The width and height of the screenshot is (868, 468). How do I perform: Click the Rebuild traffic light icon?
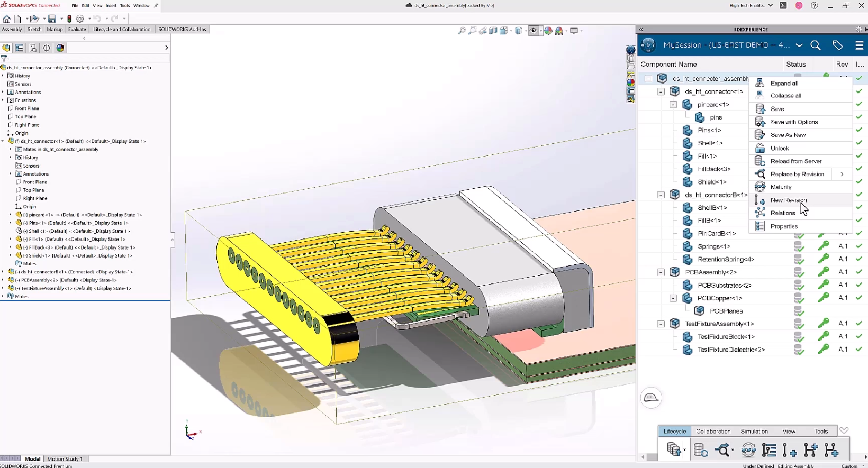69,19
